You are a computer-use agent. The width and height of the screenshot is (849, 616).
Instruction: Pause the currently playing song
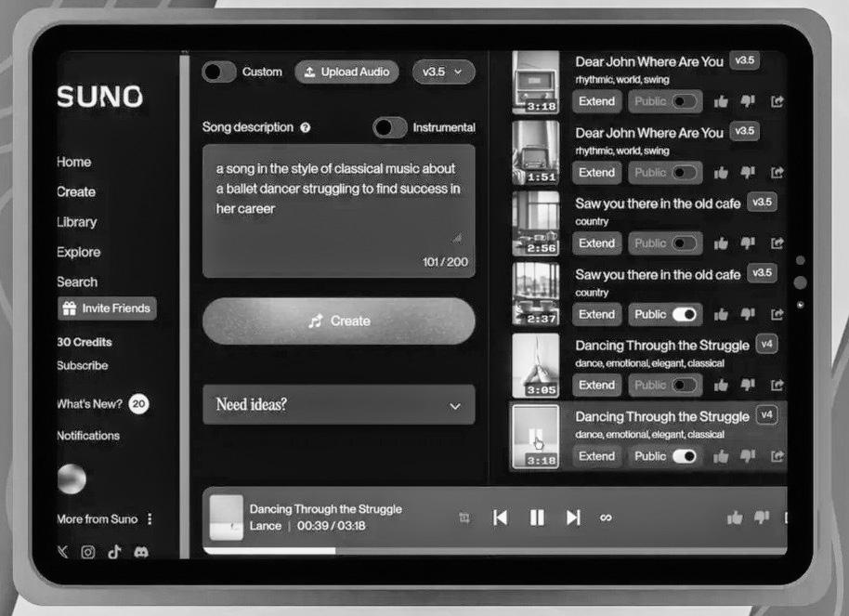click(x=537, y=518)
